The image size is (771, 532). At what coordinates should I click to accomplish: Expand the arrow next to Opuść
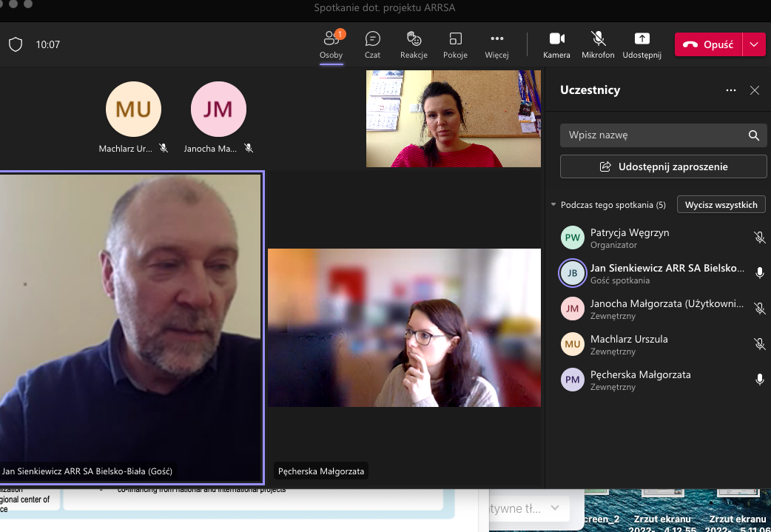click(754, 44)
